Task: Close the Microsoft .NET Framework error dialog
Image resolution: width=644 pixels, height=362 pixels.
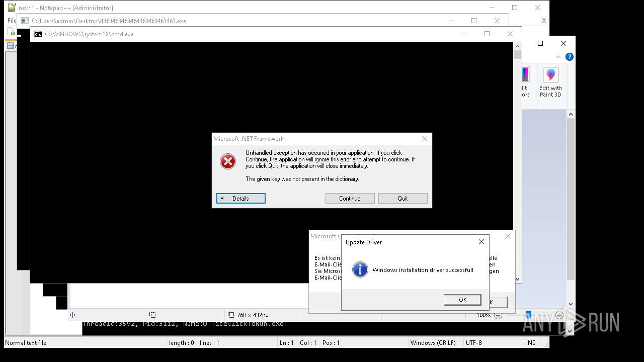Action: pyautogui.click(x=425, y=139)
